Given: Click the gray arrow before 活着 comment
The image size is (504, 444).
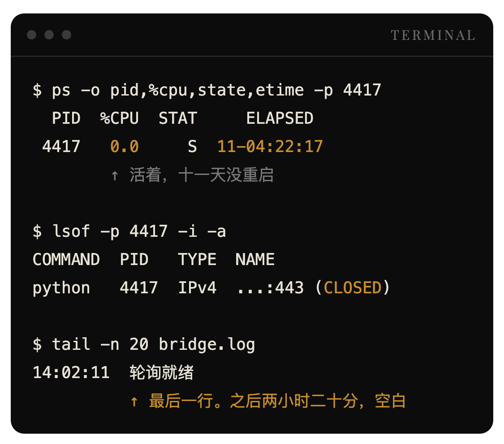Looking at the screenshot, I should point(115,176).
